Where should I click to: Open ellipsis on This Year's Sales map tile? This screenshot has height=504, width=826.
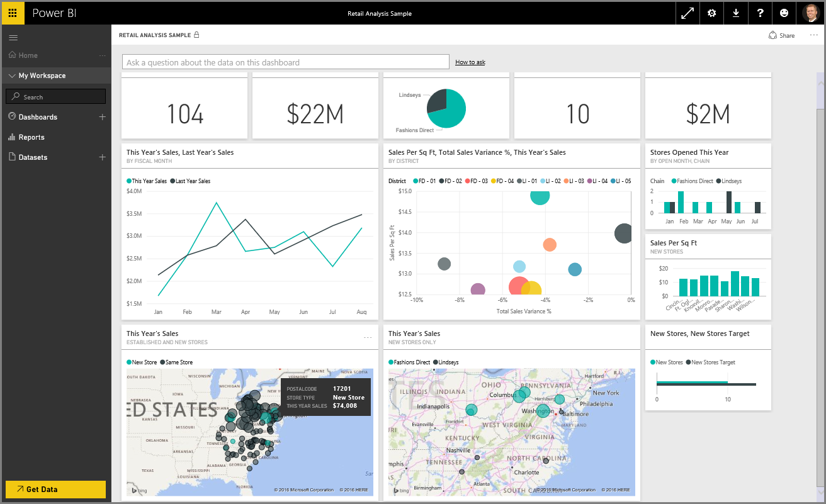click(x=368, y=338)
